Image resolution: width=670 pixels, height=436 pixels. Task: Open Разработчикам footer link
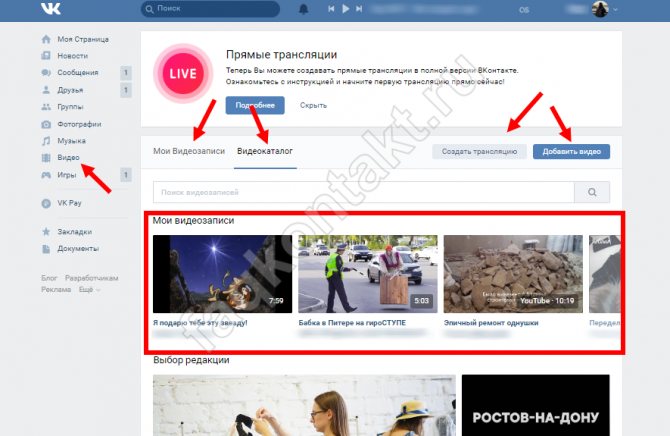tap(91, 278)
